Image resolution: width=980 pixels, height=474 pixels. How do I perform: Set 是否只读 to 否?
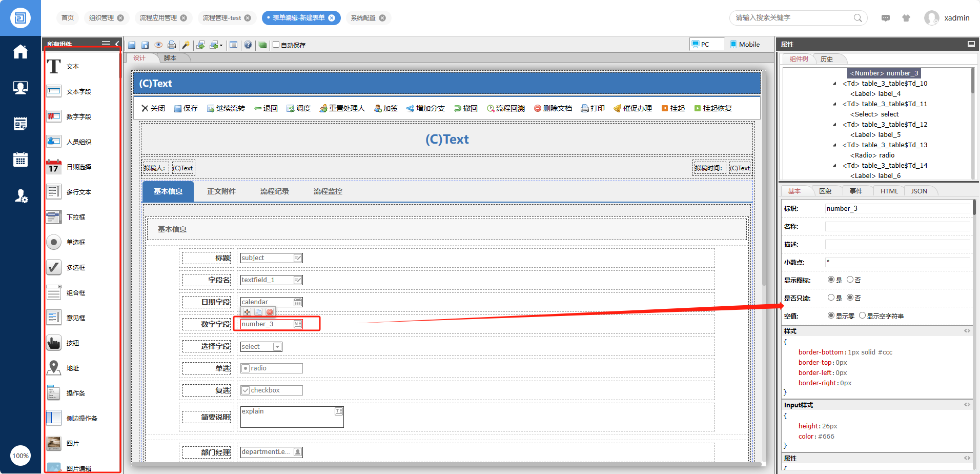coord(850,298)
